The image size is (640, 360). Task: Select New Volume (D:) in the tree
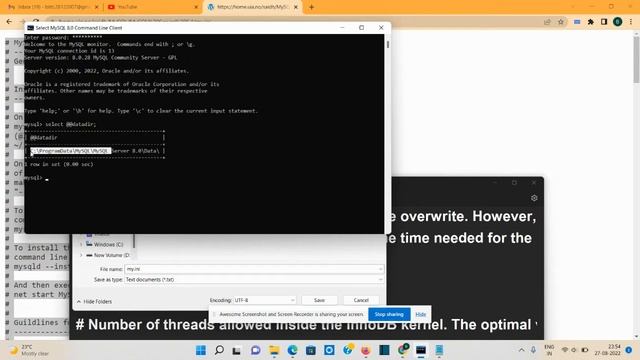coord(108,255)
